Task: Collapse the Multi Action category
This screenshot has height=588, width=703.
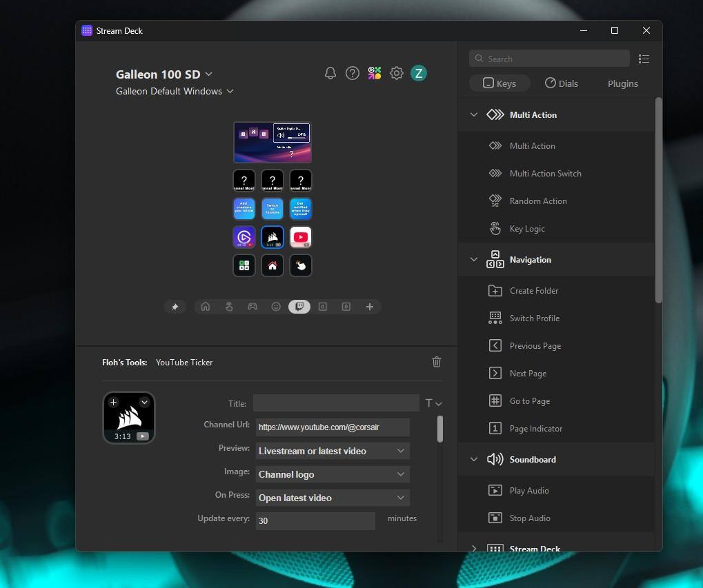Action: [474, 115]
